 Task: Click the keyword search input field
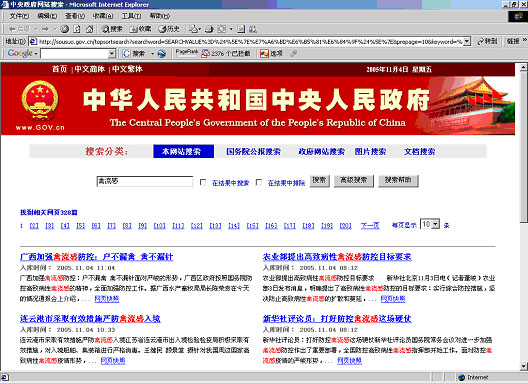coord(145,181)
